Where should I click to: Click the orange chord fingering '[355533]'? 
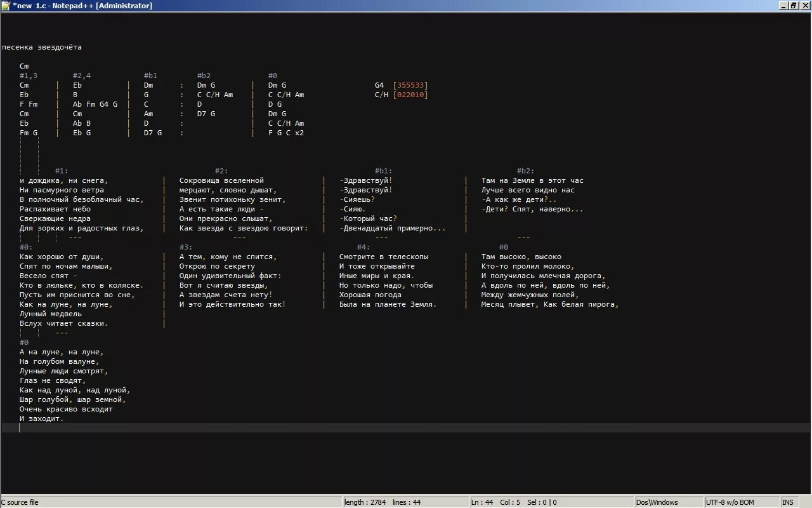(x=410, y=85)
